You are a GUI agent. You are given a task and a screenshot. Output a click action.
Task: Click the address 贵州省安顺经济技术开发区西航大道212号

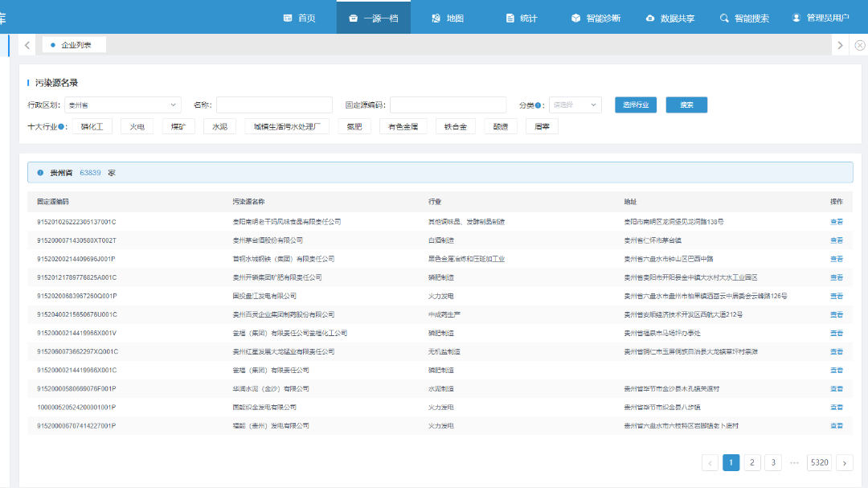(x=683, y=314)
